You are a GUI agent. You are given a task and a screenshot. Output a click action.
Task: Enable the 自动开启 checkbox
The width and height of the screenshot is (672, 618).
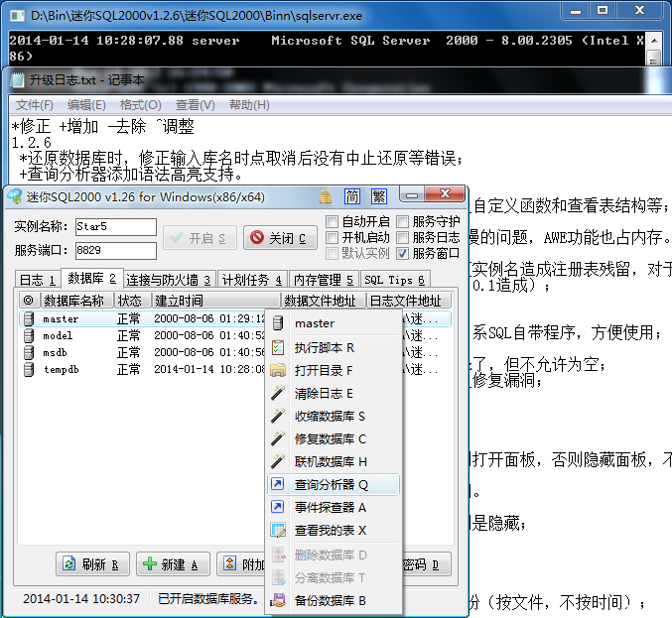(332, 221)
